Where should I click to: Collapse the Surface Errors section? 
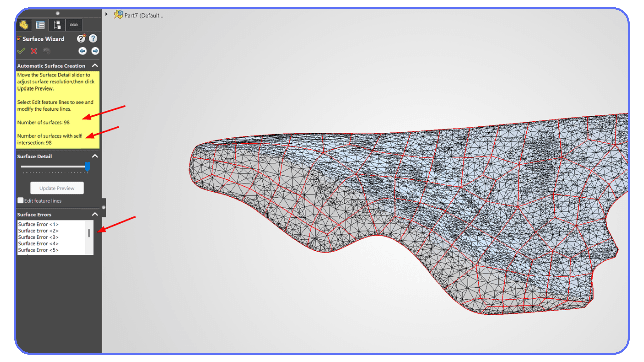95,214
